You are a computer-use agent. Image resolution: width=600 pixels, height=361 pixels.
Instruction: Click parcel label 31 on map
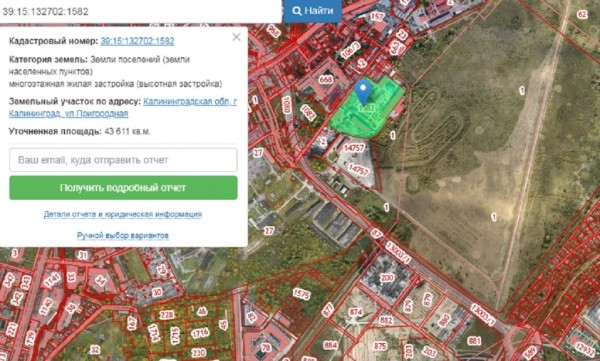coord(83,255)
